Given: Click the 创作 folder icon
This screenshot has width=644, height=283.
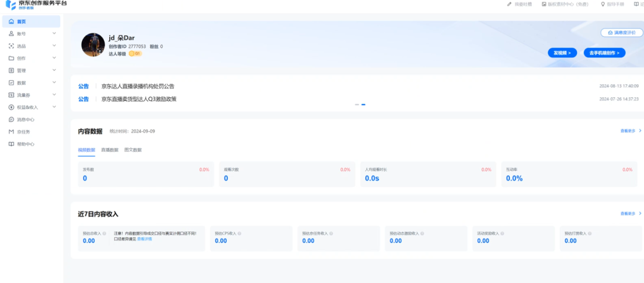Looking at the screenshot, I should (11, 59).
